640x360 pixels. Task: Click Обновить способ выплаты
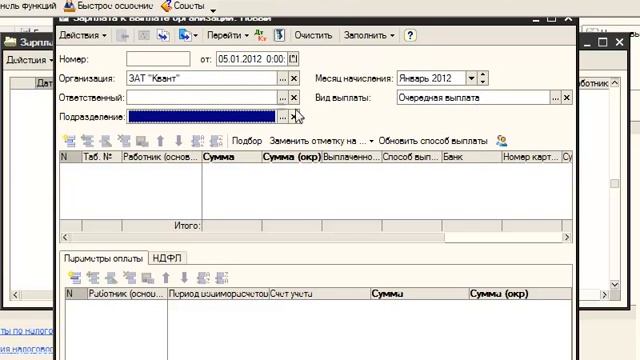[433, 141]
